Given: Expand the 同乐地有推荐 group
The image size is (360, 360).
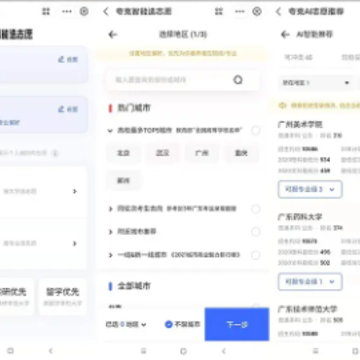Looking at the screenshot, I should pos(110,232).
